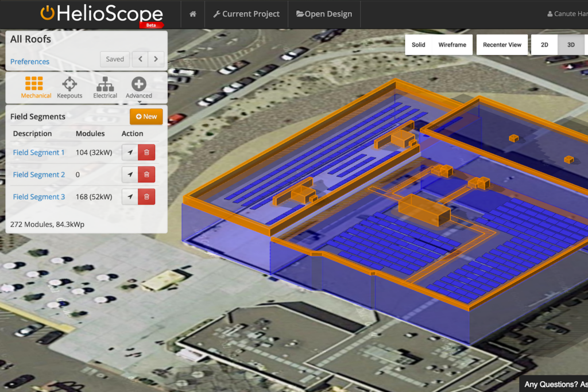Screen dimensions: 588x392
Task: Delete Field Segment 1 with trash icon
Action: coord(146,153)
